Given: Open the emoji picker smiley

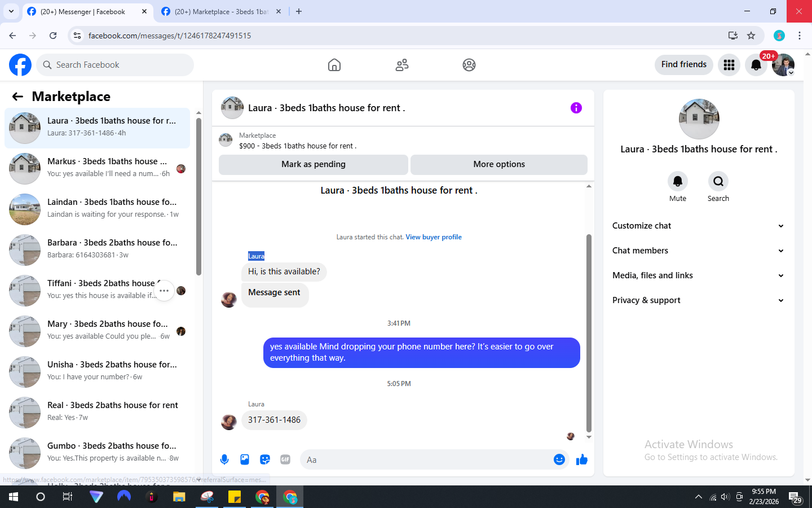Looking at the screenshot, I should (559, 459).
